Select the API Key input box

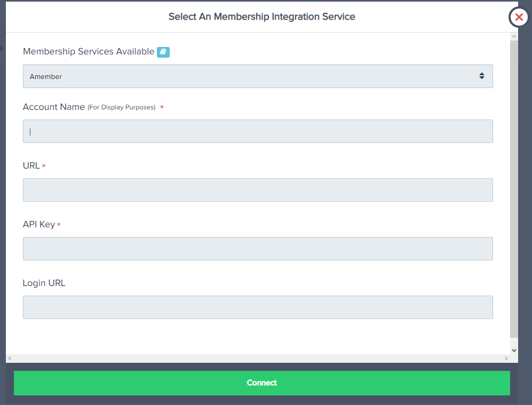pos(257,249)
